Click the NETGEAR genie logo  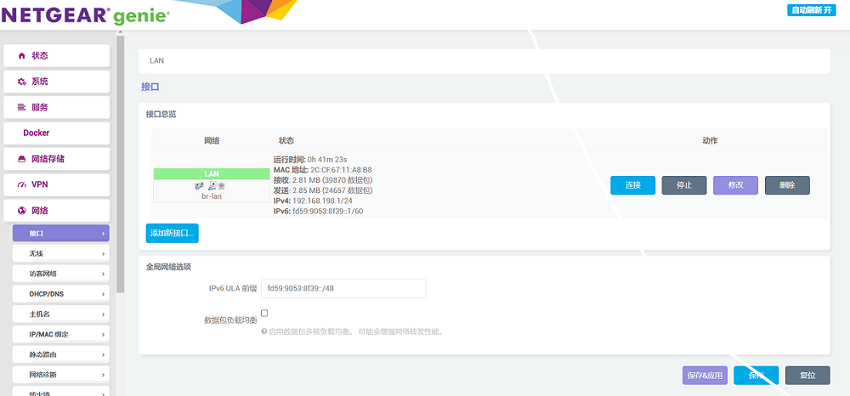[x=86, y=15]
